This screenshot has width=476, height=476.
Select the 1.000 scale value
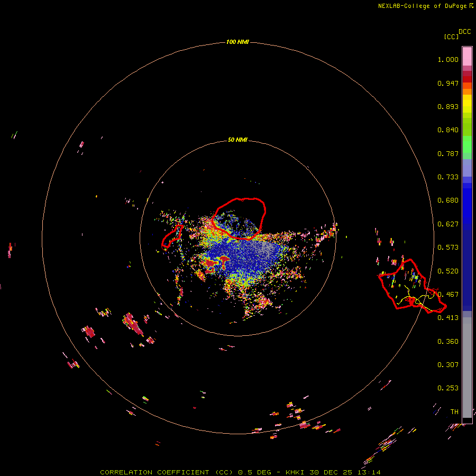click(448, 59)
